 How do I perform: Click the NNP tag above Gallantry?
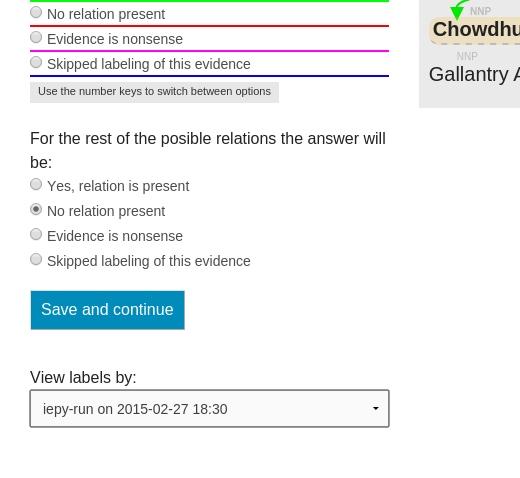(x=467, y=56)
